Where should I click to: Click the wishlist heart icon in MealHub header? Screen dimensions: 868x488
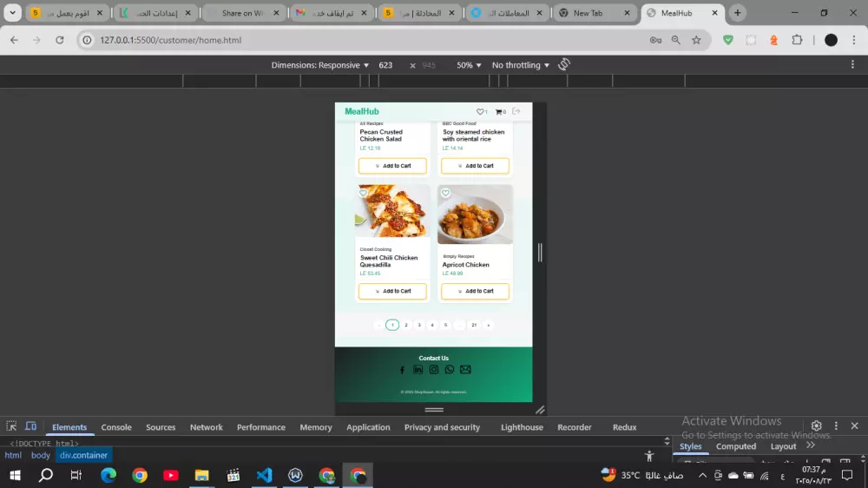click(480, 111)
